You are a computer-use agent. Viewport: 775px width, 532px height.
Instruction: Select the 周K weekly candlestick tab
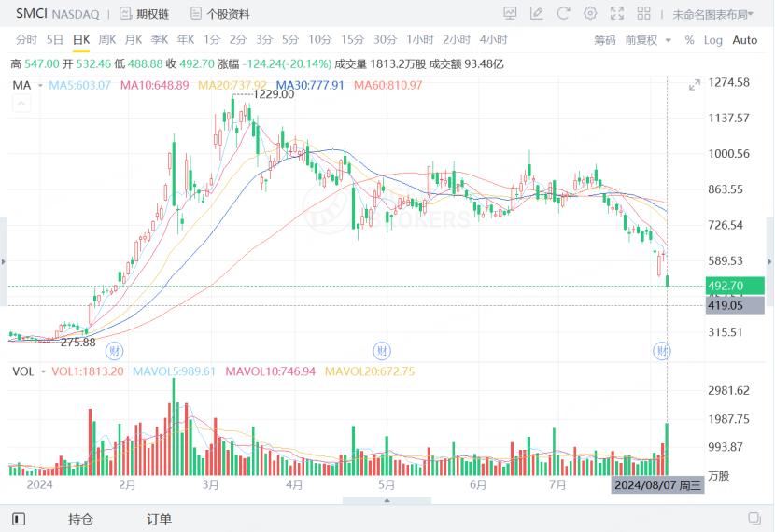click(106, 39)
